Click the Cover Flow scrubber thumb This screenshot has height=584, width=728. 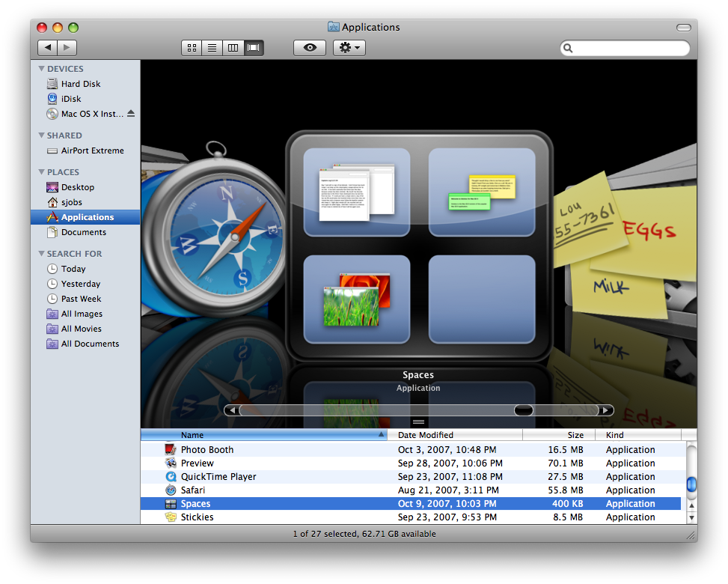tap(523, 410)
